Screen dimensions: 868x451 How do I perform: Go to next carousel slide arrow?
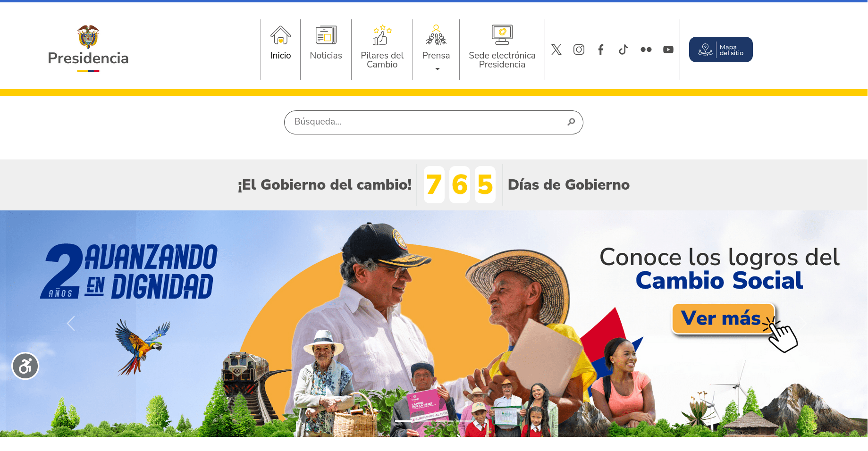(802, 324)
